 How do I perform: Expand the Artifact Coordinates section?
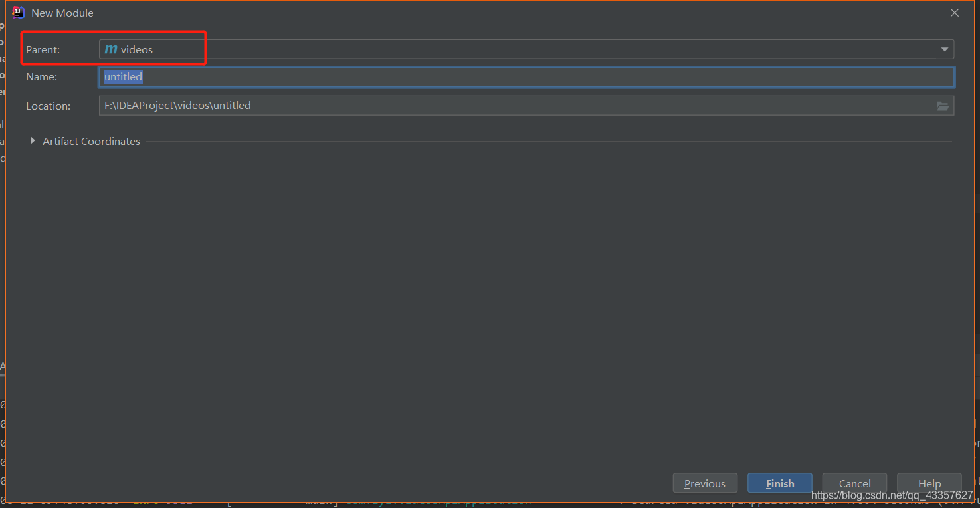(x=33, y=141)
